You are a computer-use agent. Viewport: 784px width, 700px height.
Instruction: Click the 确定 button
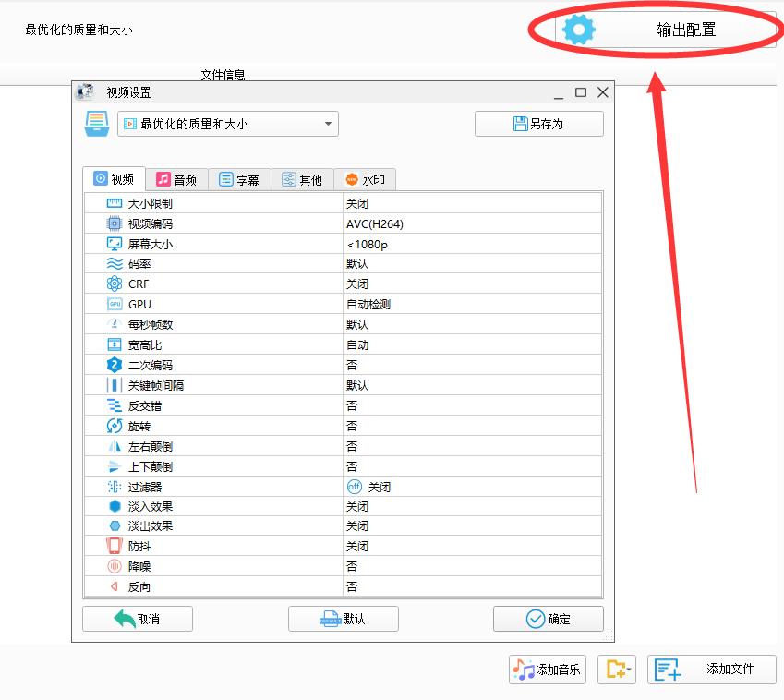tap(548, 619)
